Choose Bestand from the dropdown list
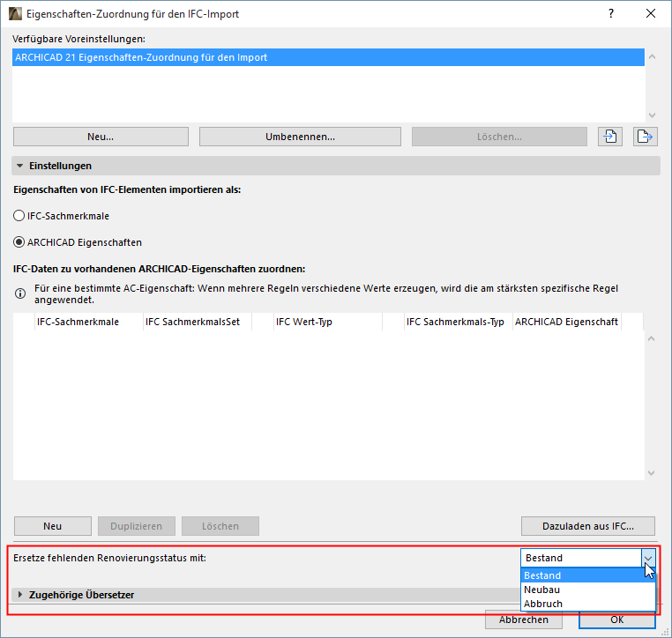The width and height of the screenshot is (672, 638). point(588,575)
